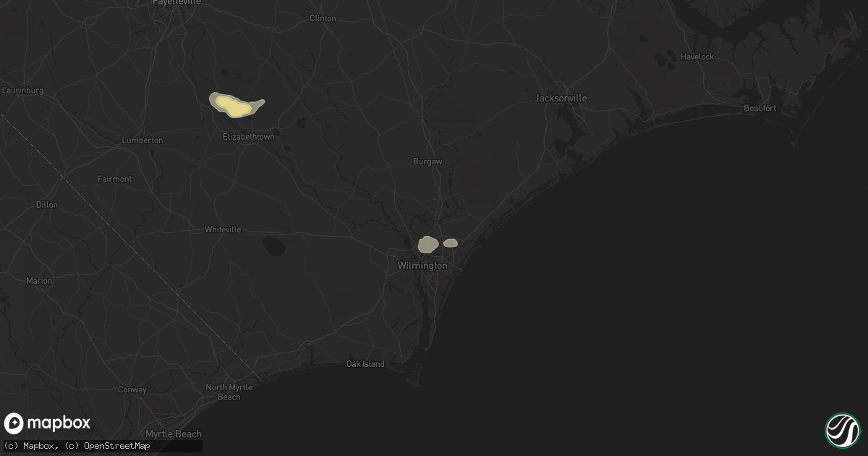868x456 pixels.
Task: Click the Fairmont label
Action: [x=115, y=179]
